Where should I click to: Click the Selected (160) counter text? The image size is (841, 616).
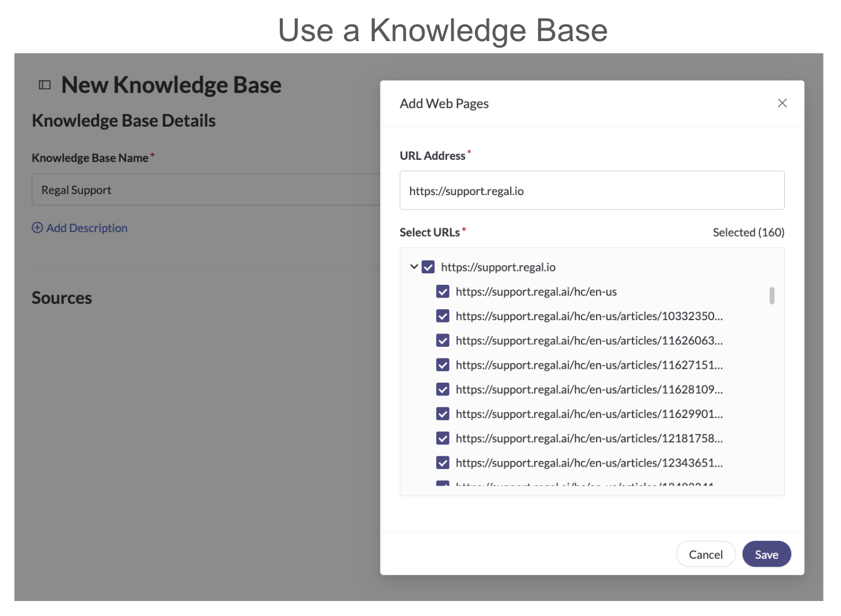pyautogui.click(x=748, y=232)
